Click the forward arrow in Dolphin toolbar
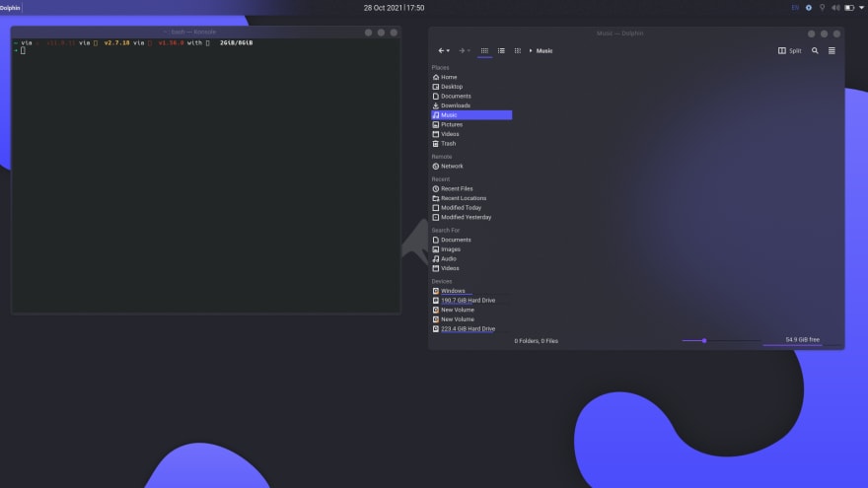Screen dimensions: 868x488 pyautogui.click(x=462, y=50)
